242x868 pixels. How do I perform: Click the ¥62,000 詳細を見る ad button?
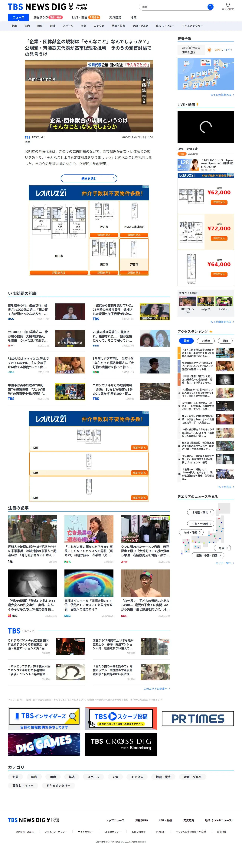click(219, 202)
